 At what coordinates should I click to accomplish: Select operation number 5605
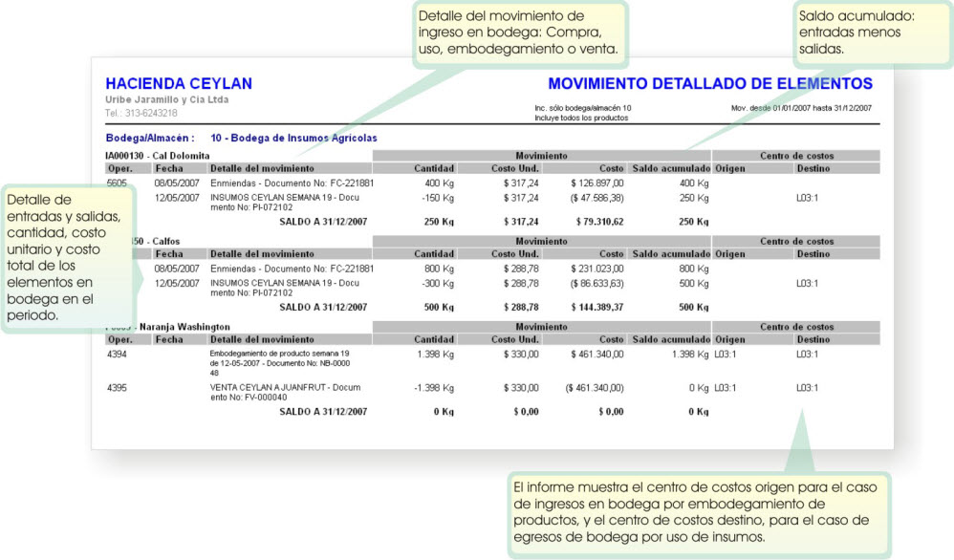117,183
